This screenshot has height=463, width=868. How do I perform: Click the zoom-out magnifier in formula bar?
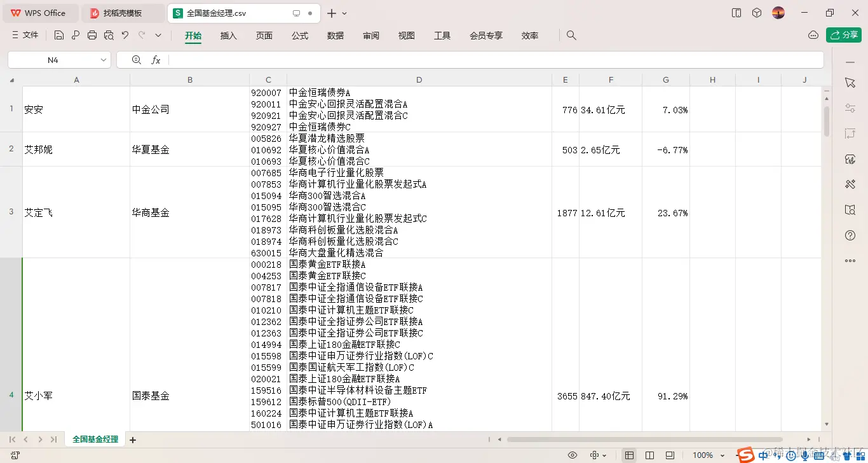click(x=136, y=60)
